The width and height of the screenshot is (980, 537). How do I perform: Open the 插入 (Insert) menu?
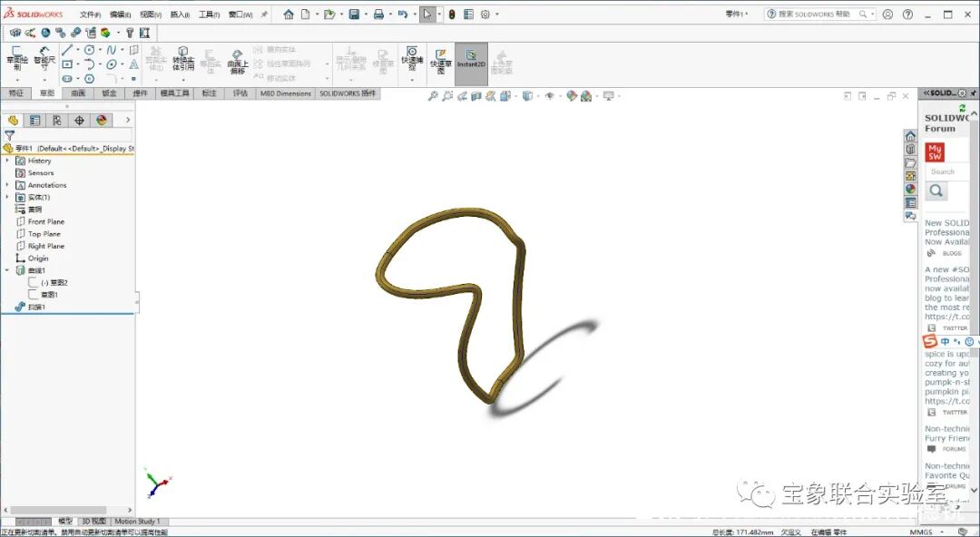pos(180,15)
